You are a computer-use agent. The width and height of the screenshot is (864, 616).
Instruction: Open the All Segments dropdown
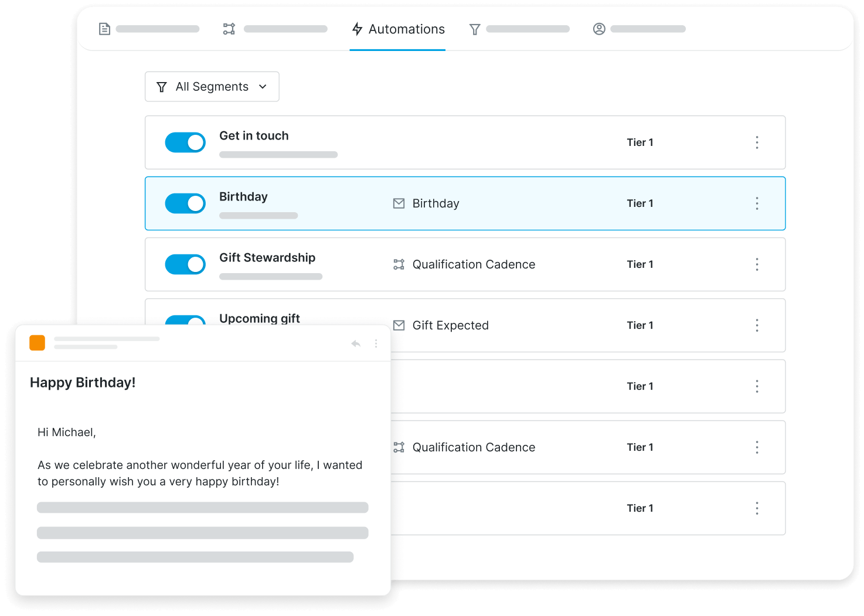[x=212, y=87]
